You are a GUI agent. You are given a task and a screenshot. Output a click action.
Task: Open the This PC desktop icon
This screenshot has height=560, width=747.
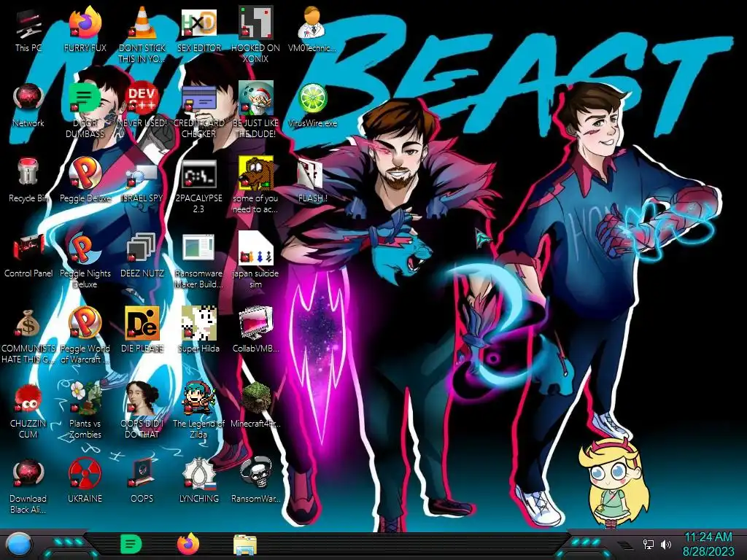tap(28, 24)
